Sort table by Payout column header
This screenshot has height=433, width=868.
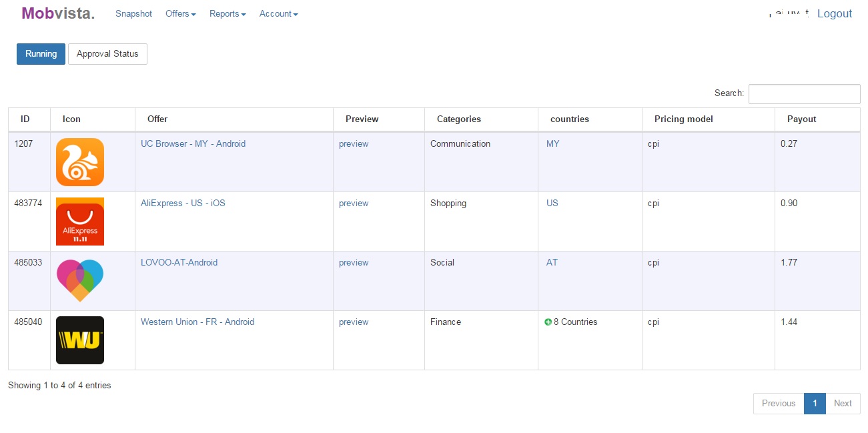pos(801,119)
